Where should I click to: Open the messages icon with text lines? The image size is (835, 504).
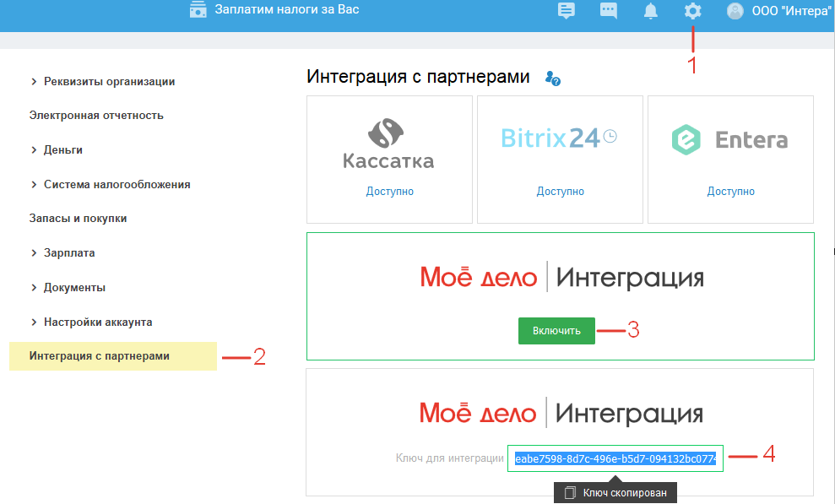(x=566, y=11)
